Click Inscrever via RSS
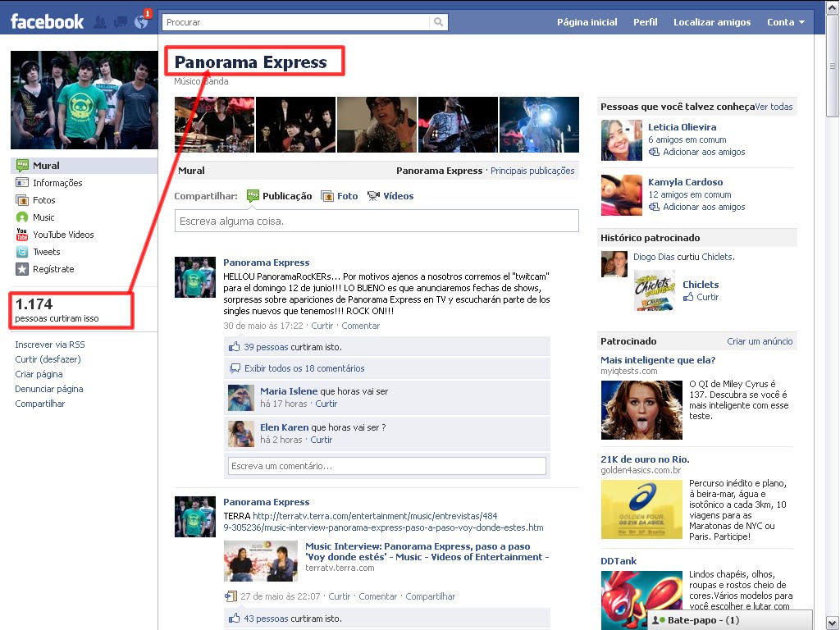 click(50, 345)
